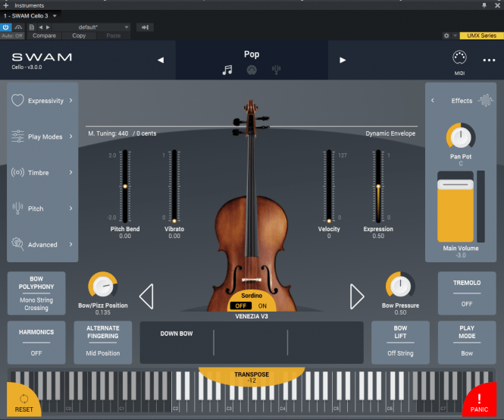Click the RESET circular arrow button
This screenshot has width=504, height=420.
click(23, 401)
